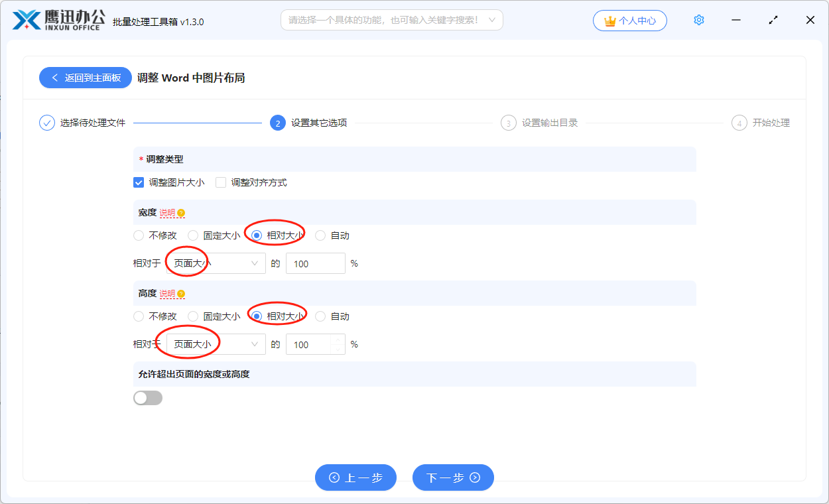Click 宽度 说明 link
Viewport: 829px width, 504px height.
(167, 213)
